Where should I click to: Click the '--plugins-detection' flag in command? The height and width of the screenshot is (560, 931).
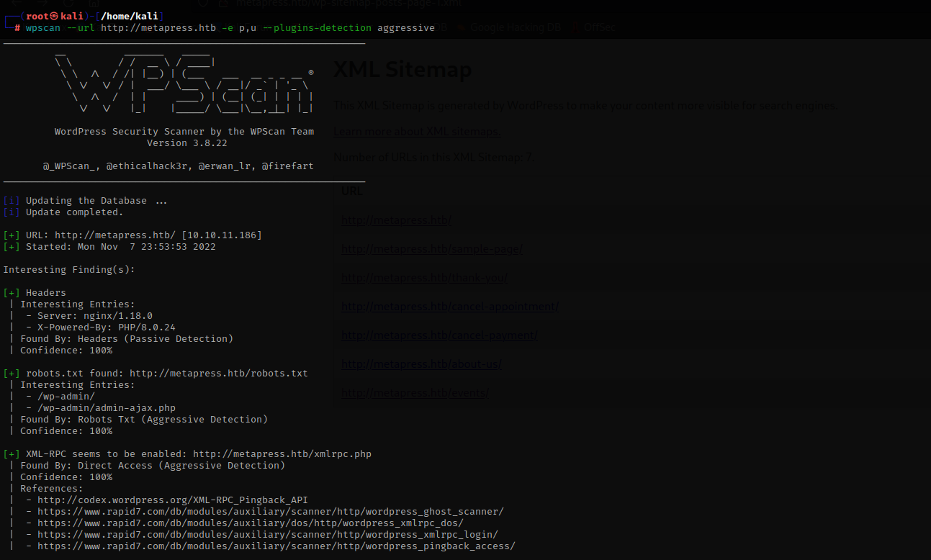(317, 28)
